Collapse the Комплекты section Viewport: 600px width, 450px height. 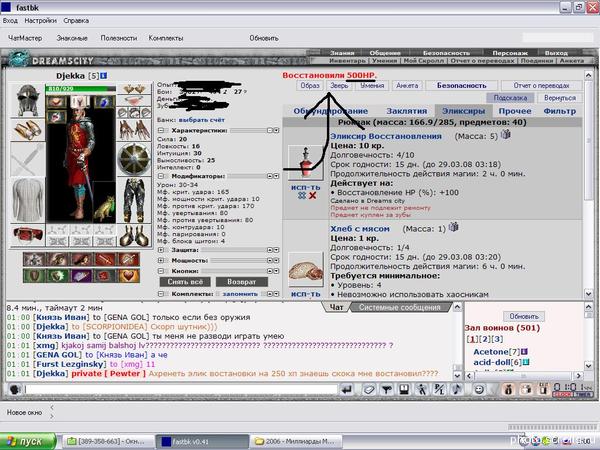(161, 294)
